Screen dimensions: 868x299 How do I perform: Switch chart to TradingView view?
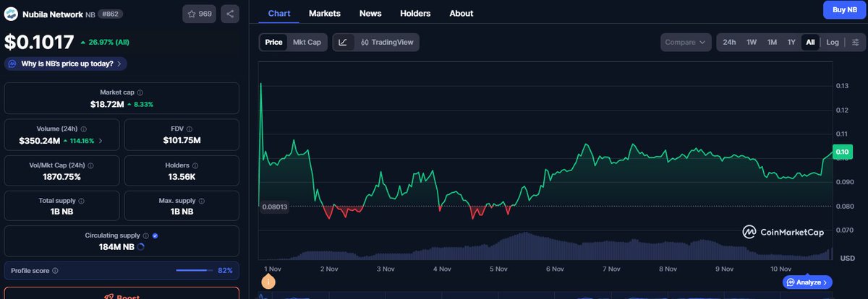387,42
